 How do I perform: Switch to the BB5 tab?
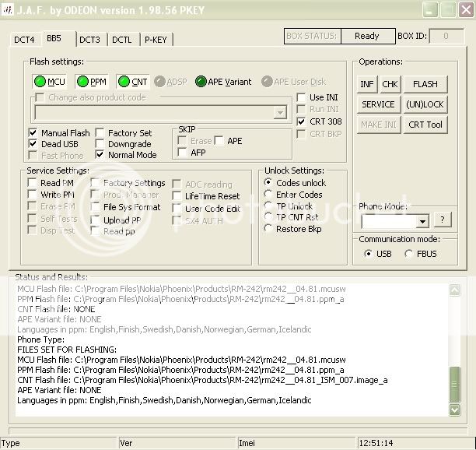coord(58,39)
